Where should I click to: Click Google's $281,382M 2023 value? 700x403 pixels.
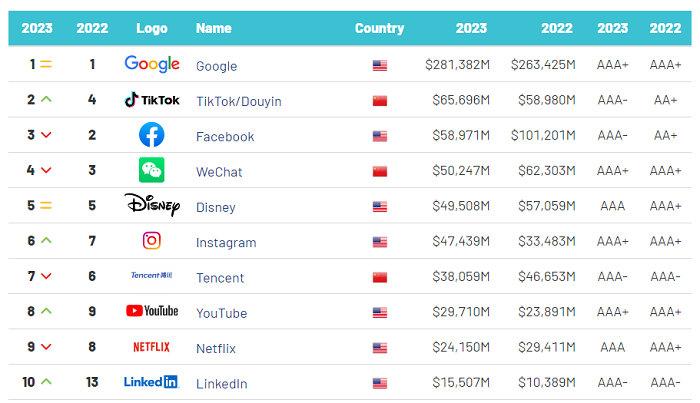click(457, 66)
